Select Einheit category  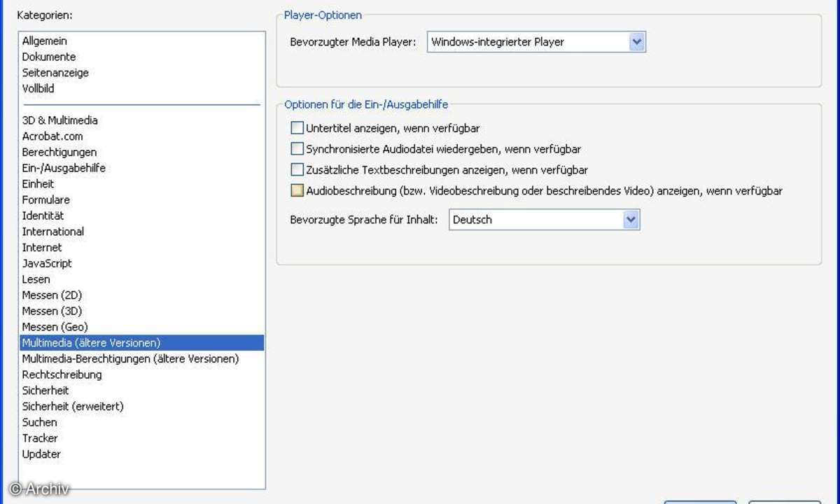click(x=38, y=184)
